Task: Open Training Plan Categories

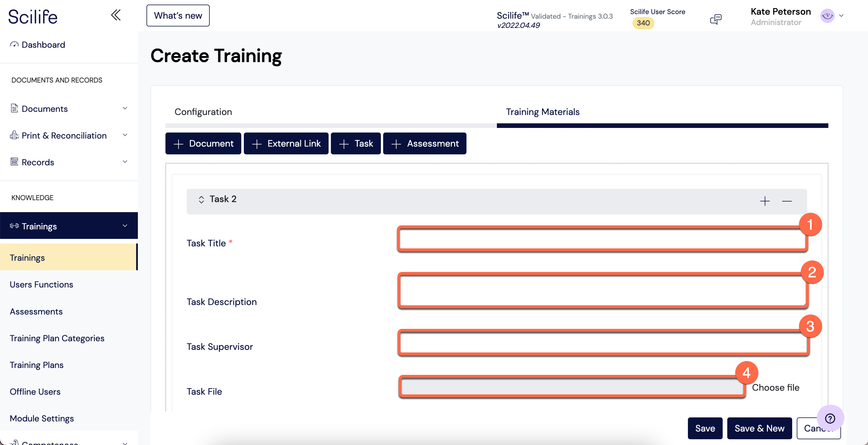Action: pyautogui.click(x=57, y=338)
